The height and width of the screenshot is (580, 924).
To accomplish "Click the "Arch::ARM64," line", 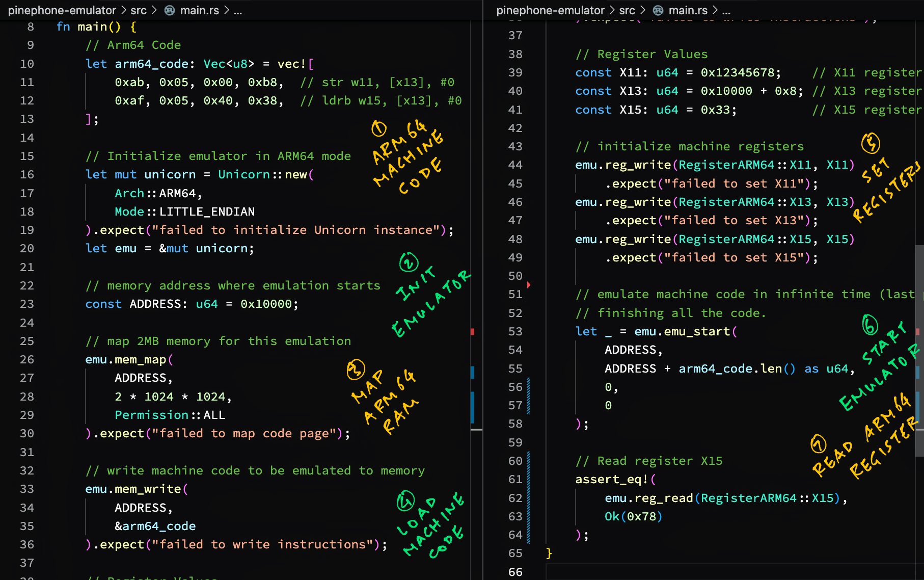I will pyautogui.click(x=158, y=193).
